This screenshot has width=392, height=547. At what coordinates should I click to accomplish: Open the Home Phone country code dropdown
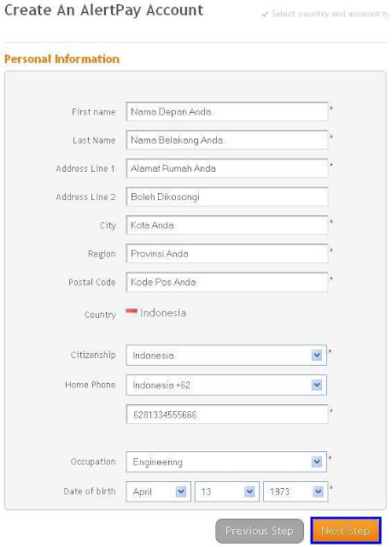[226, 385]
